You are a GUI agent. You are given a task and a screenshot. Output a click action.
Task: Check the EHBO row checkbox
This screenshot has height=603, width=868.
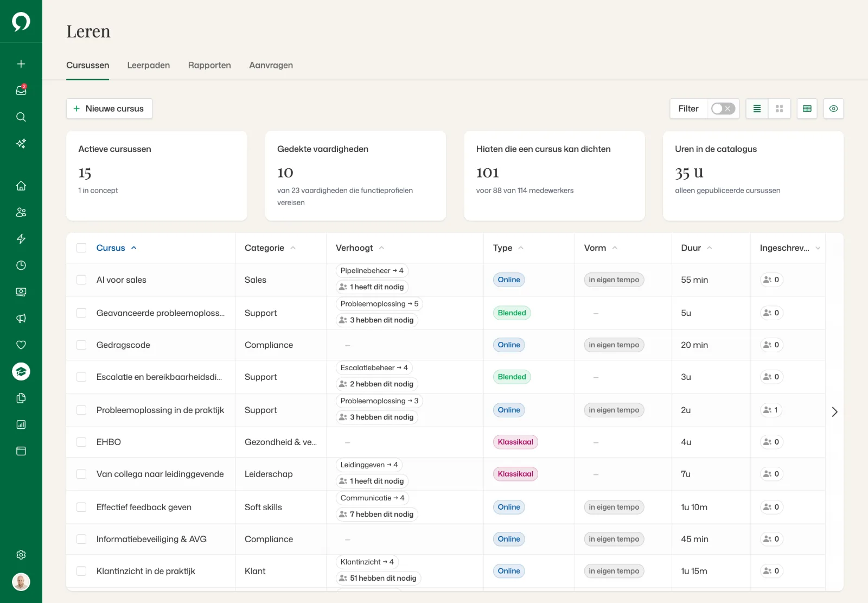(x=81, y=442)
